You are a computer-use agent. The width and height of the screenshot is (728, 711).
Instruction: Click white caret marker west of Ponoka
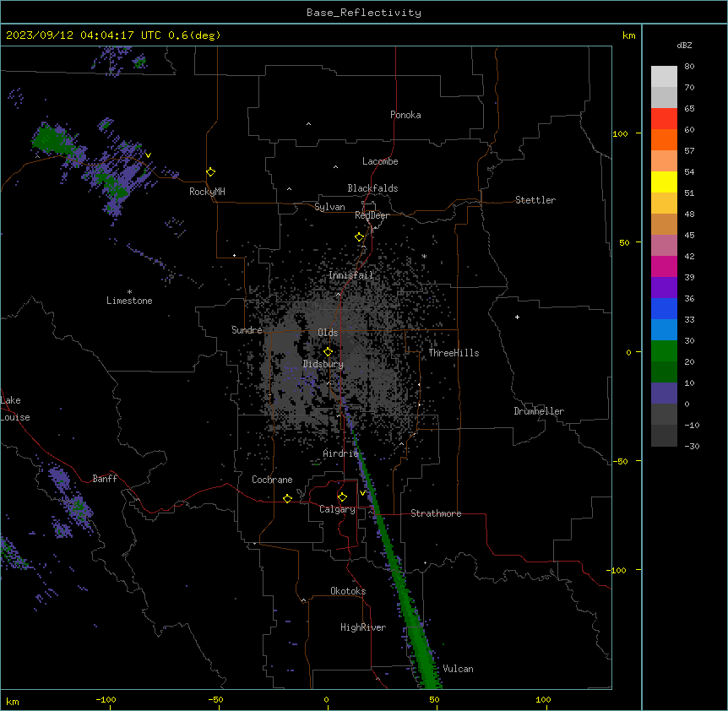point(308,124)
